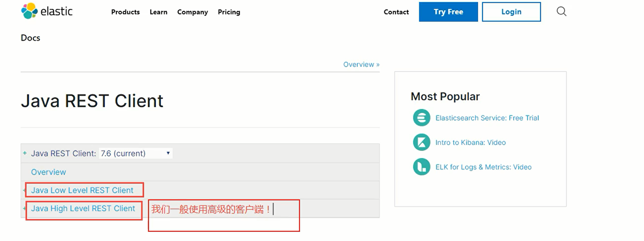Click the Java REST Client page title
The height and width of the screenshot is (241, 644).
[92, 101]
